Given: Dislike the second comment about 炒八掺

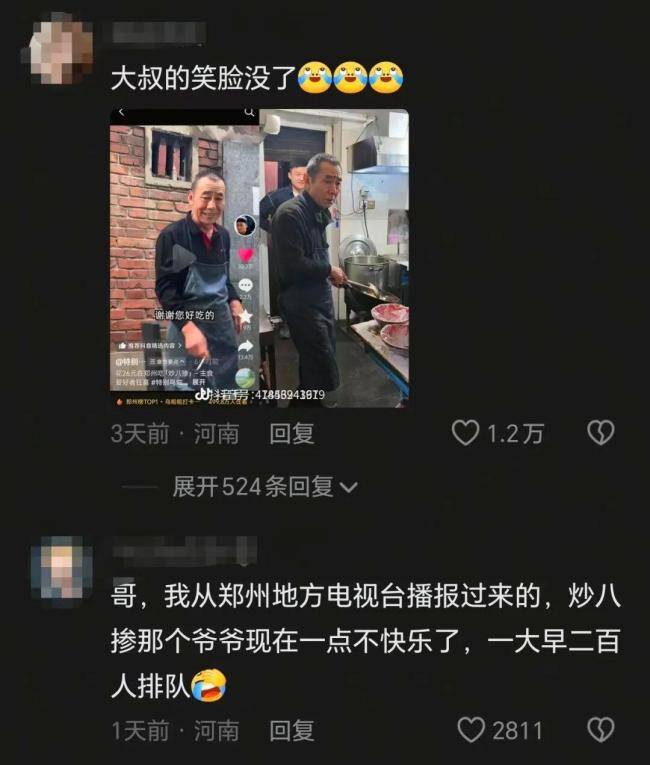Looking at the screenshot, I should click(601, 730).
